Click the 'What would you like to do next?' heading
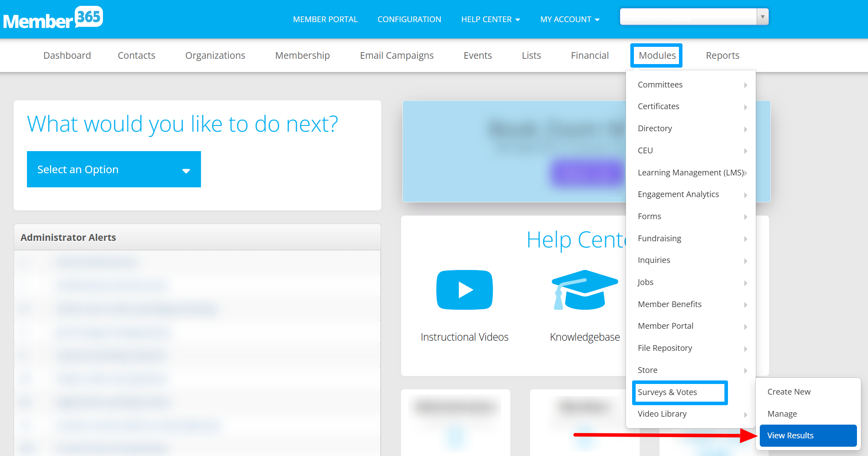This screenshot has width=868, height=456. click(x=182, y=124)
